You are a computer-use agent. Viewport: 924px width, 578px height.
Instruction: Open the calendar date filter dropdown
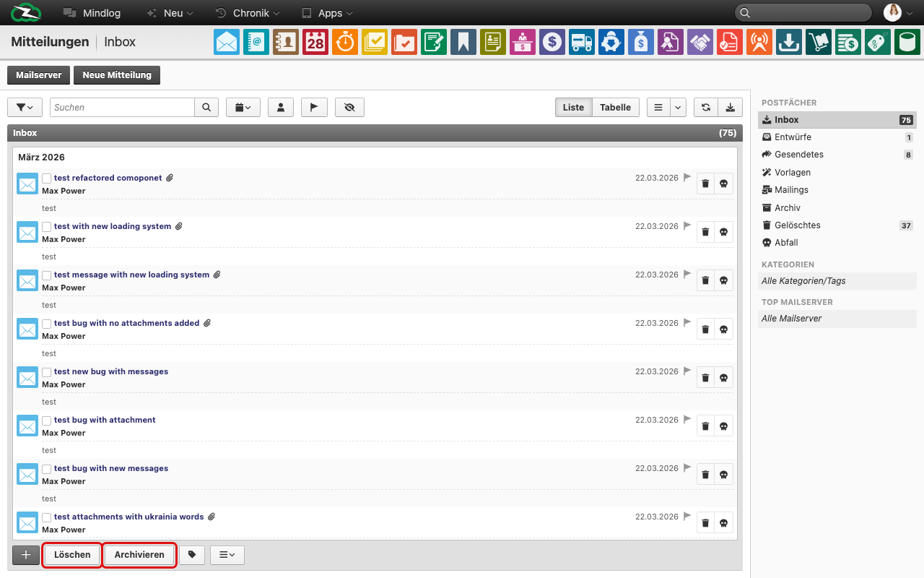243,107
